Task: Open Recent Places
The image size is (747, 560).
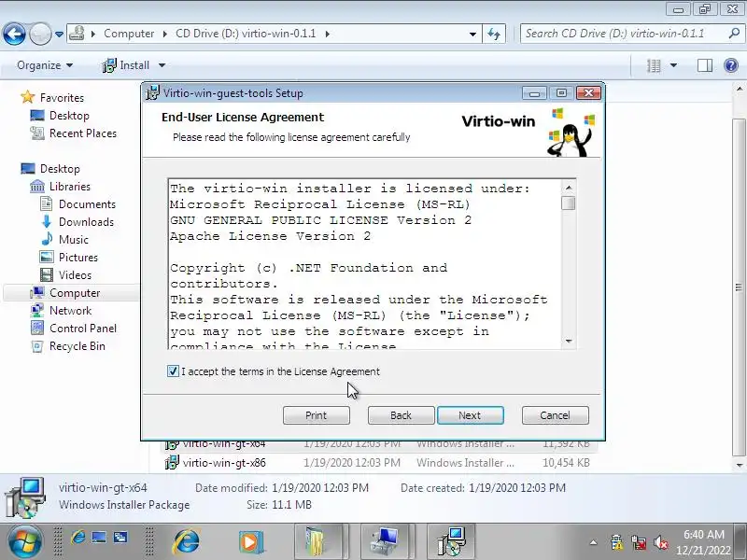Action: coord(83,133)
